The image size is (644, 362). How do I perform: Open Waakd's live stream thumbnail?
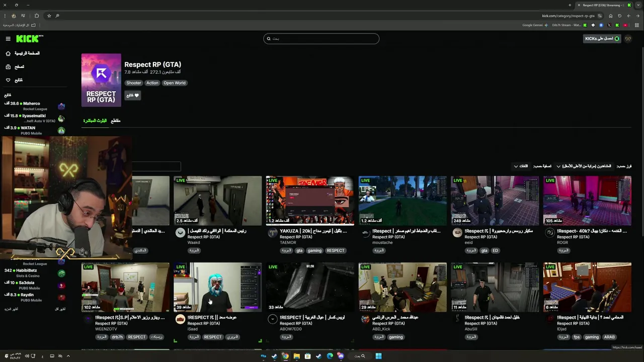[218, 201]
